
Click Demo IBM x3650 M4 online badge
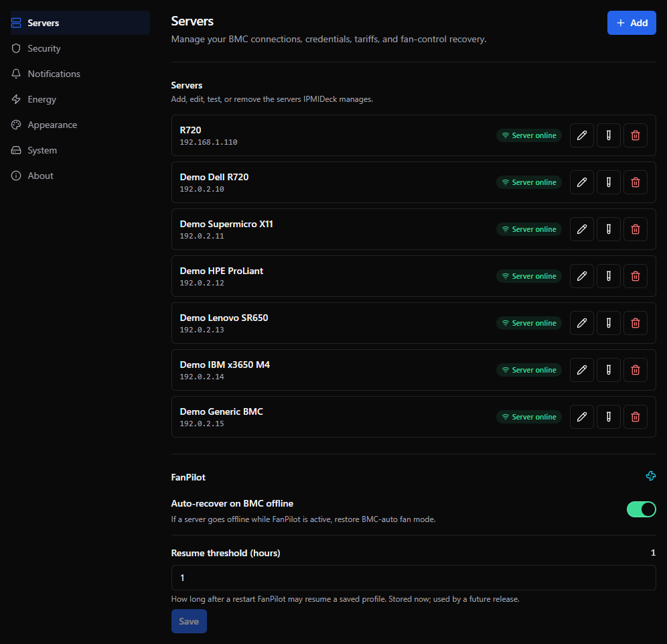(529, 370)
